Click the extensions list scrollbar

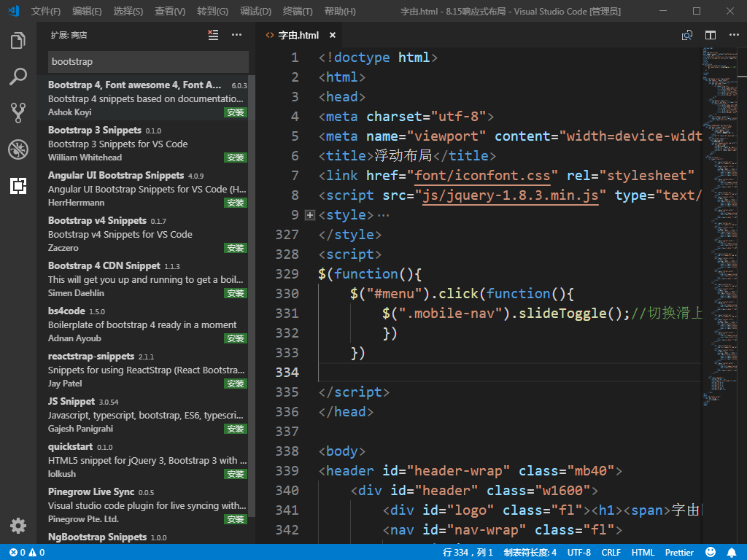click(x=253, y=295)
